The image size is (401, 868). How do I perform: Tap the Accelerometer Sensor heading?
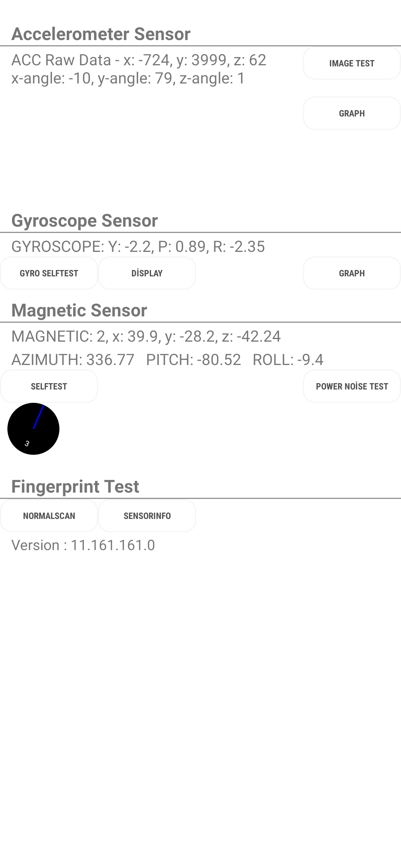pos(101,34)
